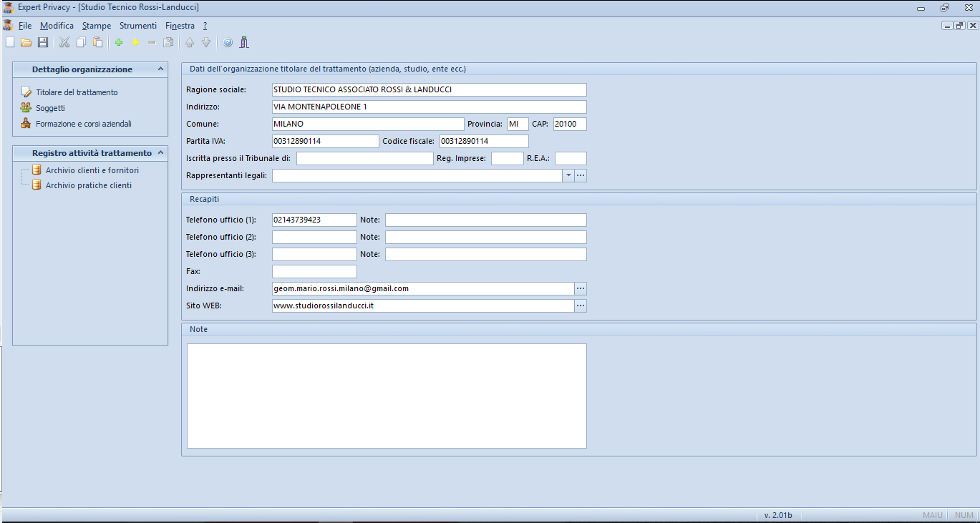Click the ellipsis button next to e-mail field

click(x=581, y=288)
